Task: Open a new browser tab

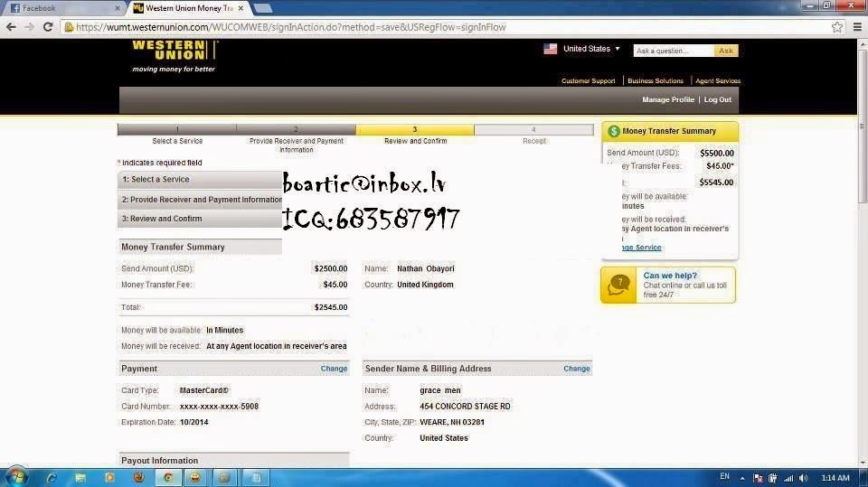Action: point(262,8)
